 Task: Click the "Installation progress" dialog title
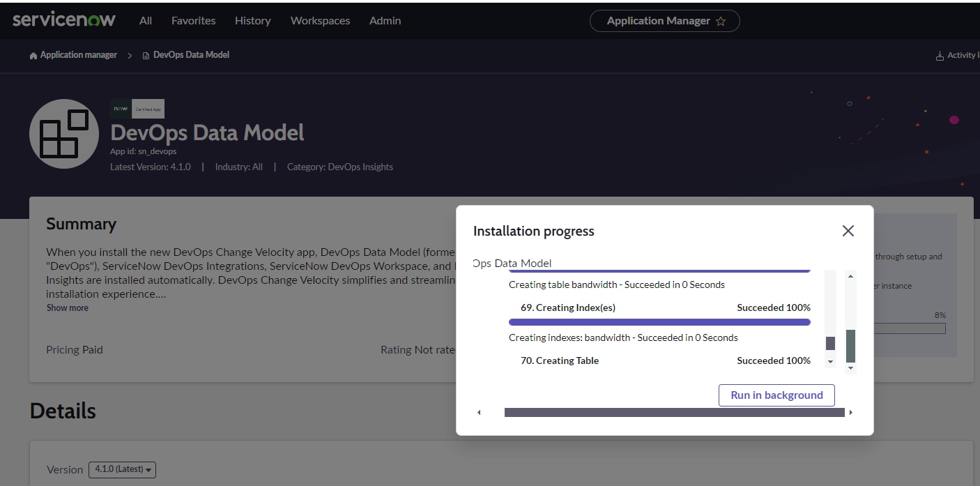(534, 231)
